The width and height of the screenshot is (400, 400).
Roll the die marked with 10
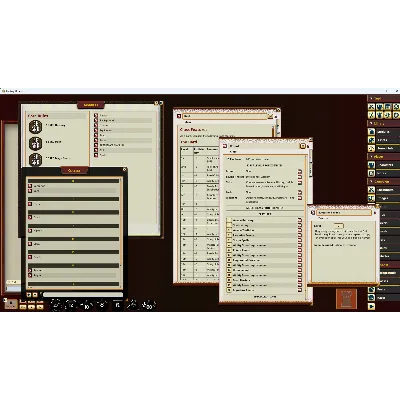click(87, 305)
